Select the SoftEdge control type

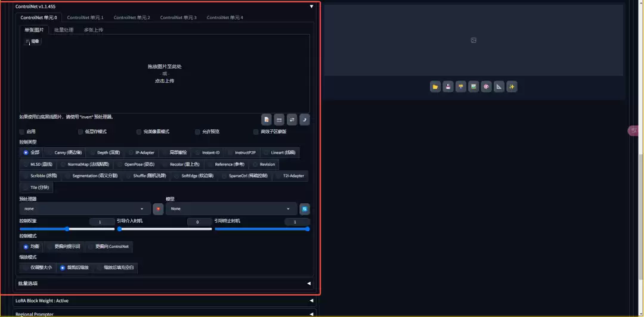click(194, 176)
